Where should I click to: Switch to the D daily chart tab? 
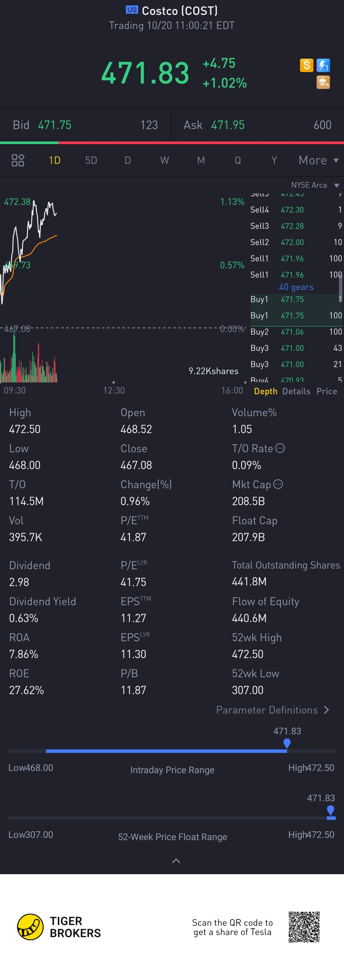click(128, 160)
